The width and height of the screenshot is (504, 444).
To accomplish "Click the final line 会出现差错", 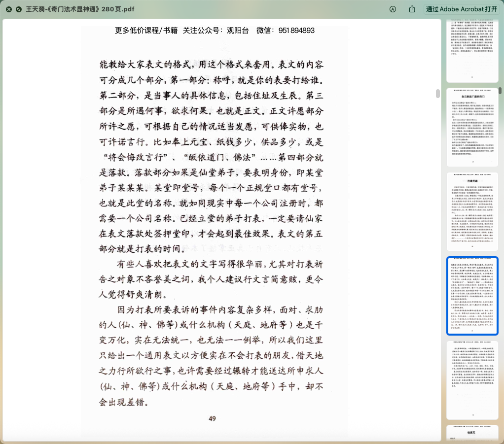I will (x=124, y=402).
